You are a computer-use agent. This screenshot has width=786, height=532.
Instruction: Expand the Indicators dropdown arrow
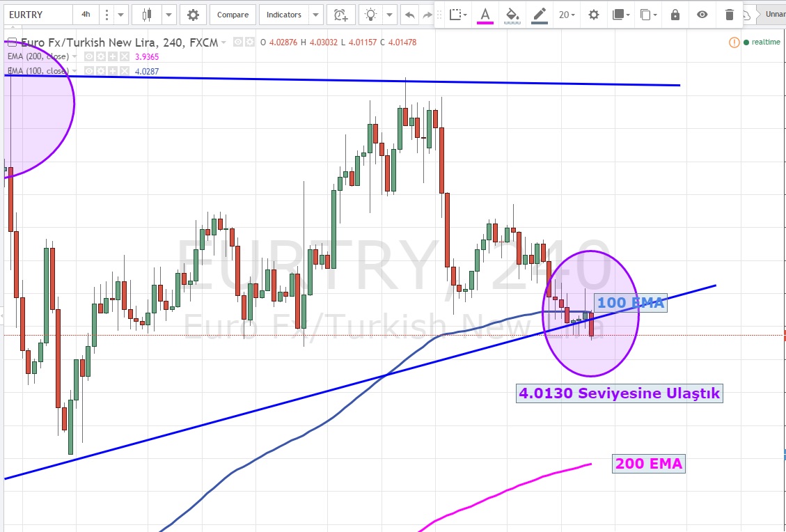pos(315,15)
